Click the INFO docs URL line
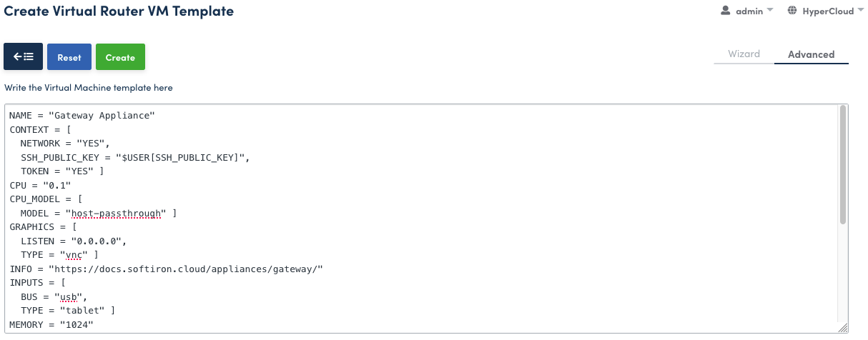Image resolution: width=868 pixels, height=340 pixels. pos(167,269)
